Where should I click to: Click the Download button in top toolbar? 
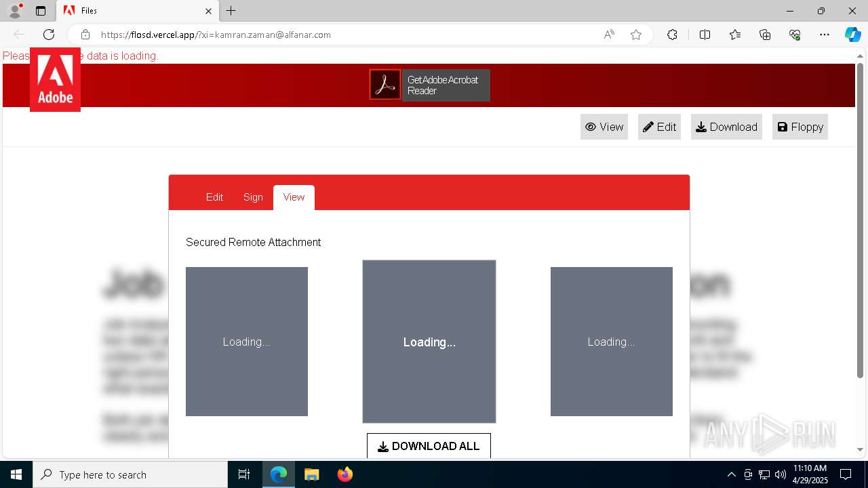[x=726, y=127]
